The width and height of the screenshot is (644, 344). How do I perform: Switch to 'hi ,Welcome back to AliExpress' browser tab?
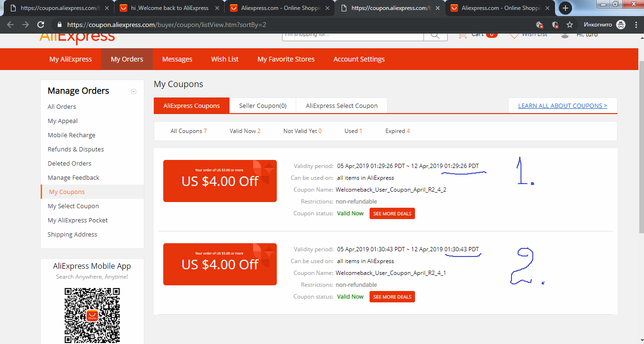169,8
